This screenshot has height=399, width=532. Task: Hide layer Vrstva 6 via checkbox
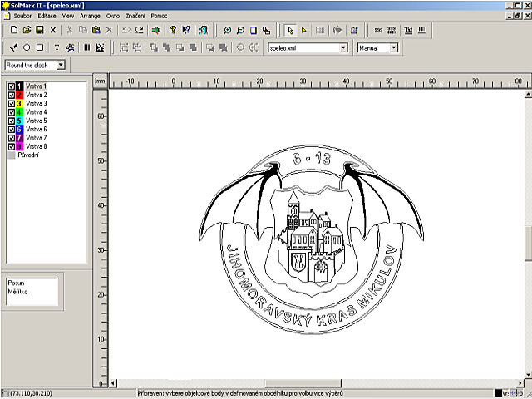click(11, 130)
